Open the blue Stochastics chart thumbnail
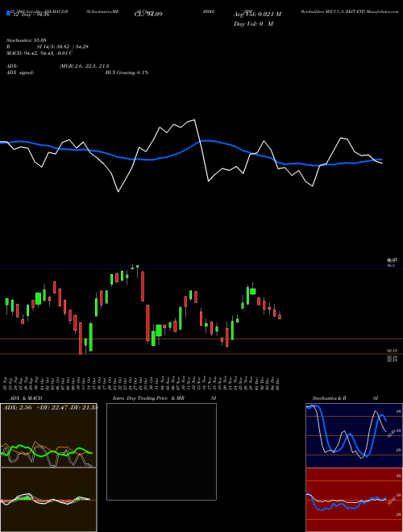The height and width of the screenshot is (532, 403). click(x=354, y=435)
